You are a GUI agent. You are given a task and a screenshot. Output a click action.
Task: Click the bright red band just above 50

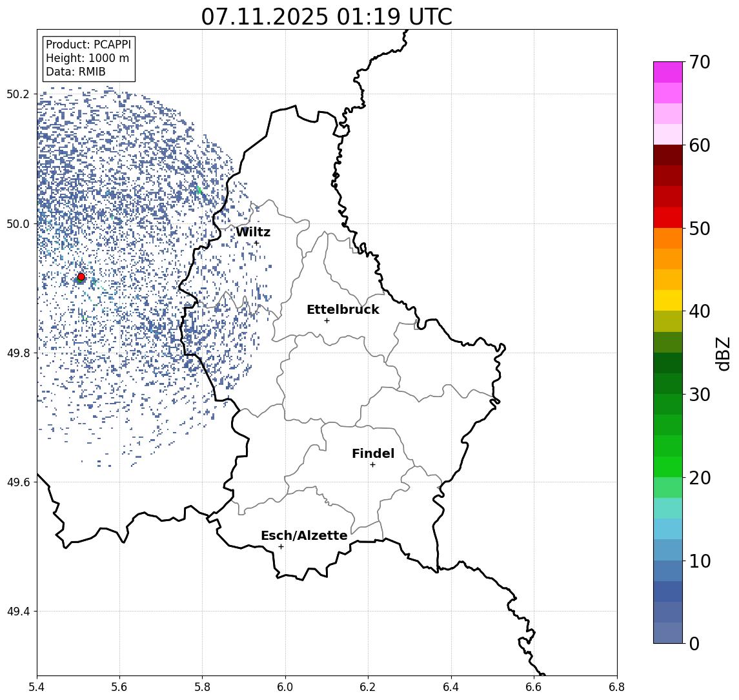[x=668, y=218]
